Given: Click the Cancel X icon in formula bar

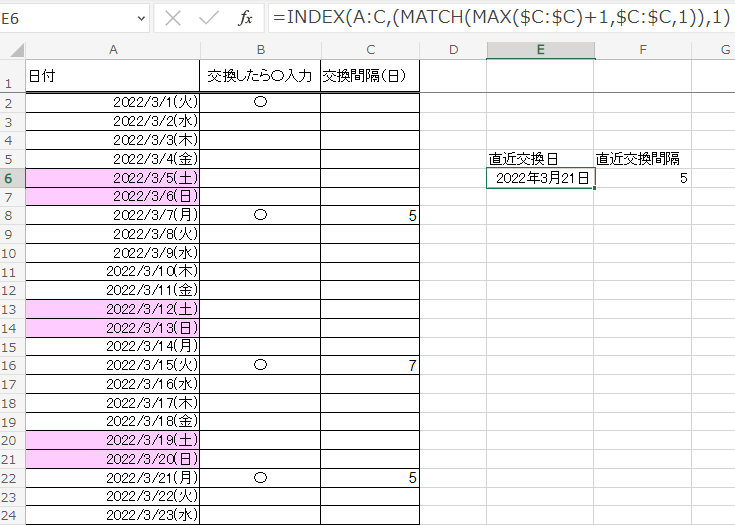Looking at the screenshot, I should (173, 18).
